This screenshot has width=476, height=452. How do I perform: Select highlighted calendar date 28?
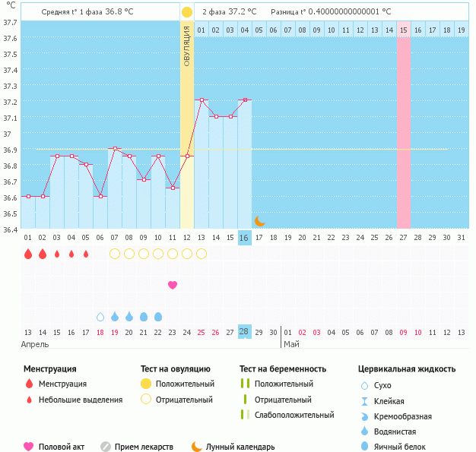[x=244, y=332]
